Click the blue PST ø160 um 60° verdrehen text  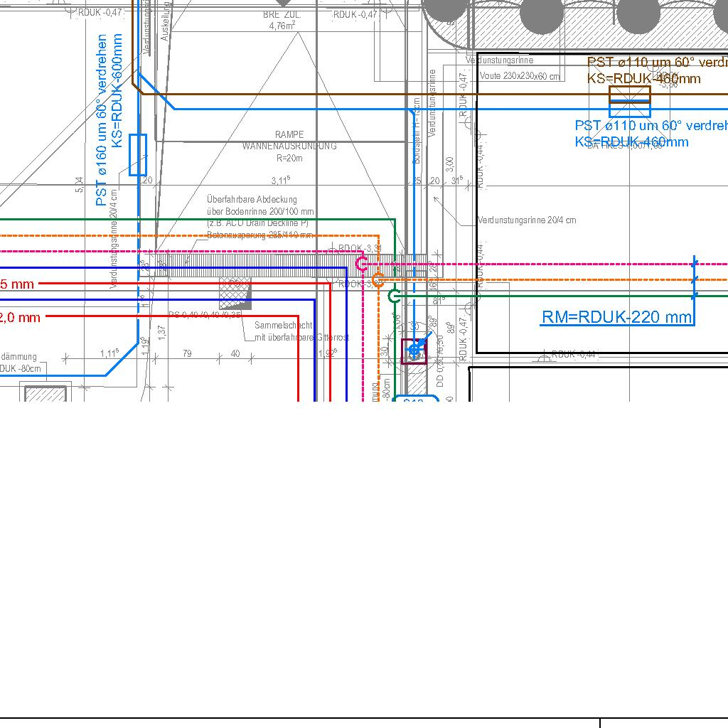click(102, 119)
